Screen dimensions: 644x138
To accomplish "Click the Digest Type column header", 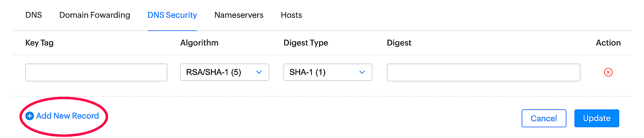I will 306,43.
